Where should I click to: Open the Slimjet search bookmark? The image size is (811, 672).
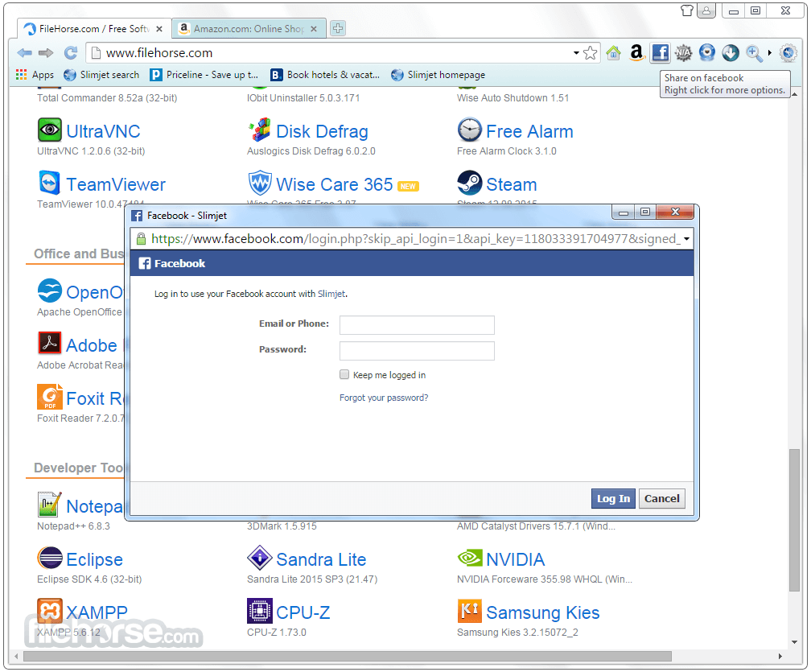point(101,75)
